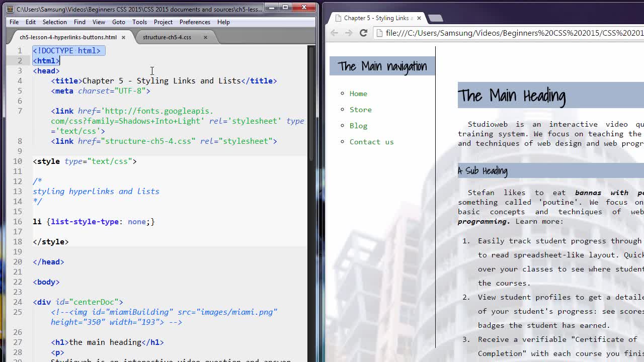Open the Selection menu
644x362 pixels.
click(x=54, y=22)
